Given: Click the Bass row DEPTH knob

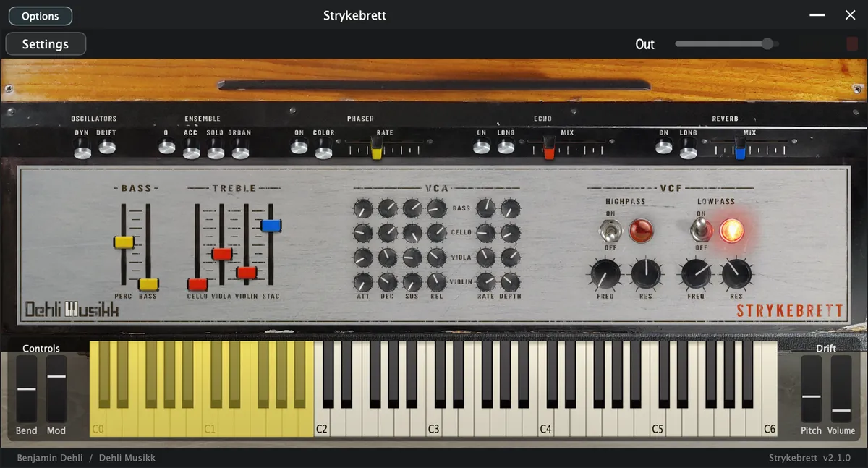Looking at the screenshot, I should tap(511, 209).
